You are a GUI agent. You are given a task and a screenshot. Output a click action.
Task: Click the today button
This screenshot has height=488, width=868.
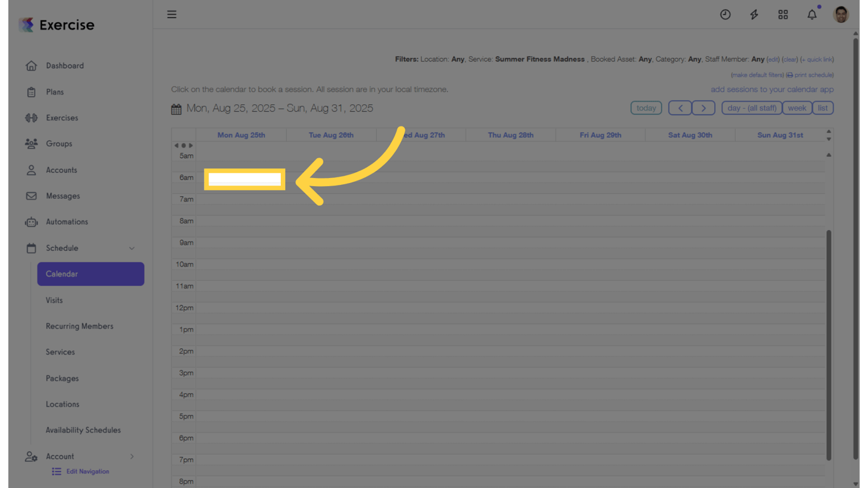(646, 108)
